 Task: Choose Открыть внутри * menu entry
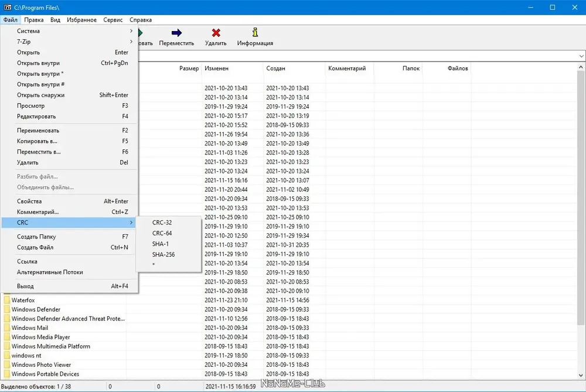tap(70, 74)
